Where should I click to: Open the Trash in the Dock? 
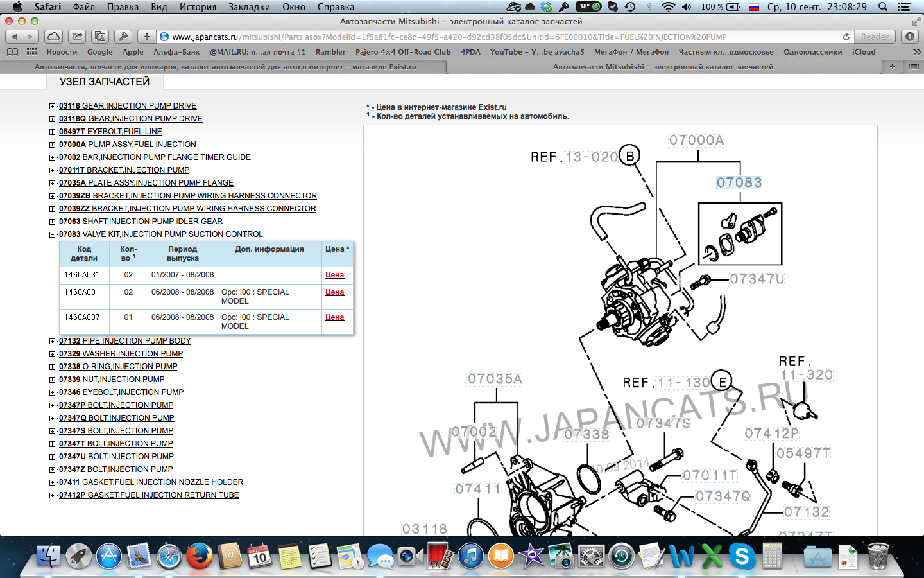pos(878,556)
